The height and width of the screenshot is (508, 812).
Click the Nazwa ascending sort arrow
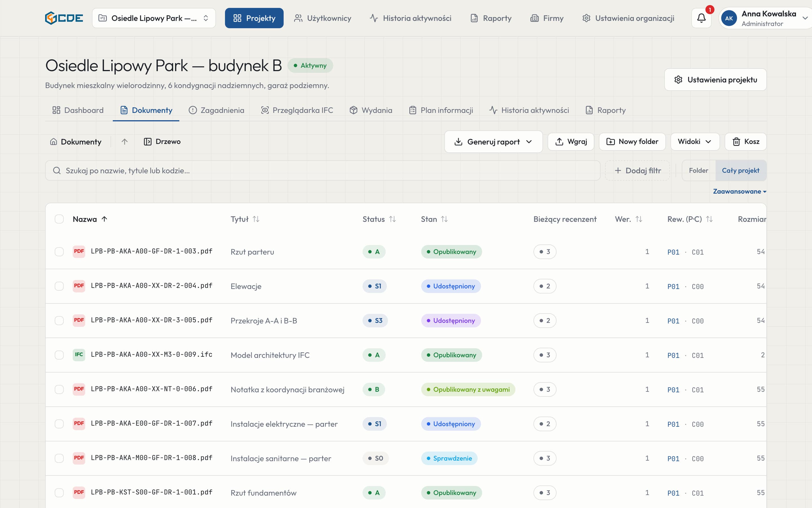point(104,219)
